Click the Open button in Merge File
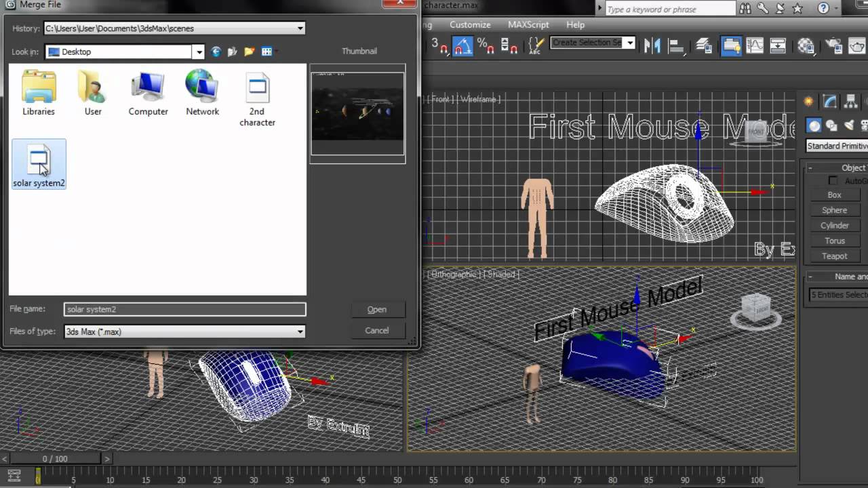The image size is (868, 488). click(377, 309)
